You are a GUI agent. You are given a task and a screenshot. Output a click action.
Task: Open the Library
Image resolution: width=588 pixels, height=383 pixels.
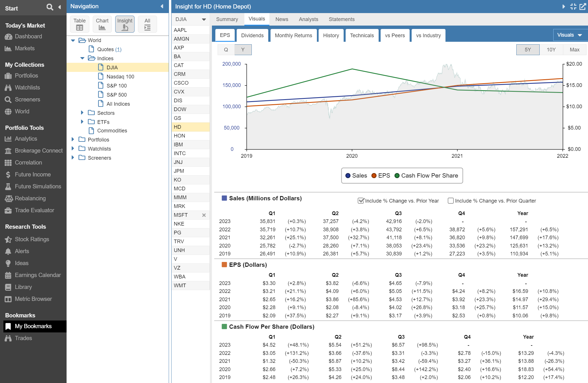(23, 287)
